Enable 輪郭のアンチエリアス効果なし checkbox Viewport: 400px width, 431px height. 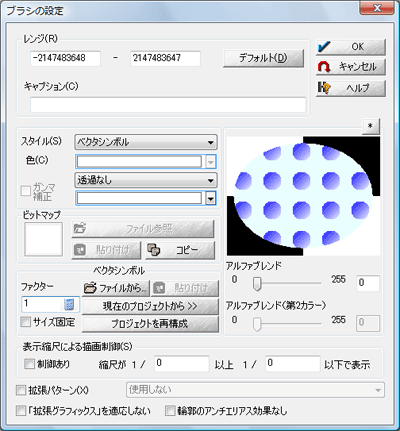click(170, 411)
